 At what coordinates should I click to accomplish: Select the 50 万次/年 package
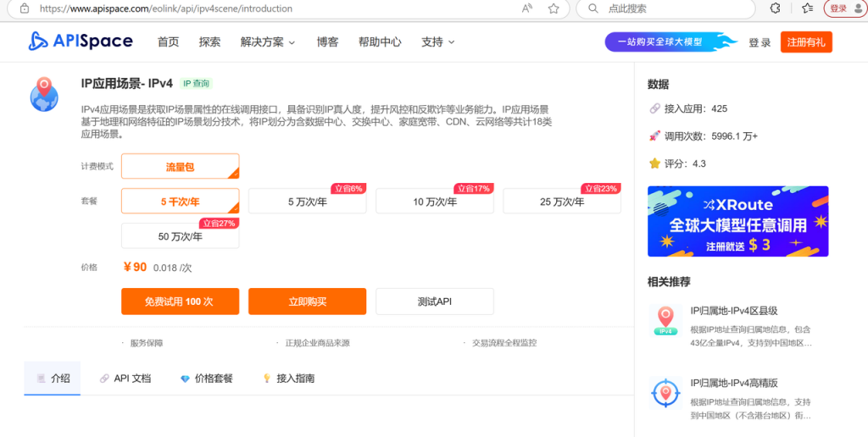point(180,236)
